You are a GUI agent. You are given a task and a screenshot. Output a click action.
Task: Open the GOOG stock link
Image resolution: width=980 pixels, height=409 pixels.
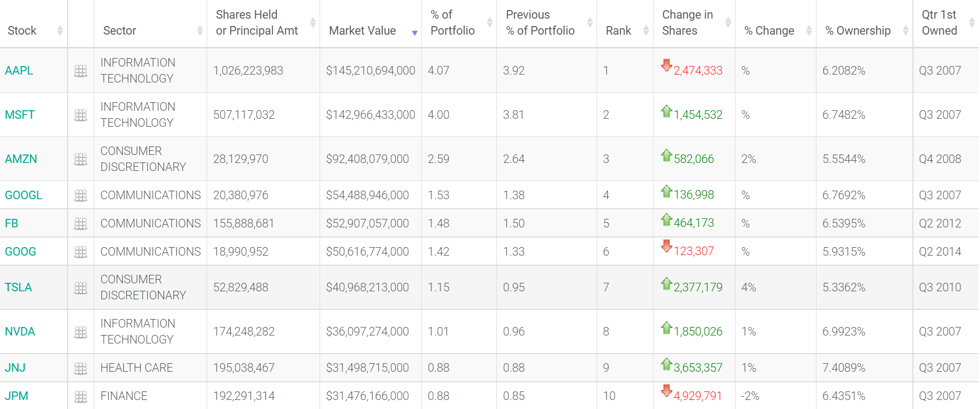point(20,252)
